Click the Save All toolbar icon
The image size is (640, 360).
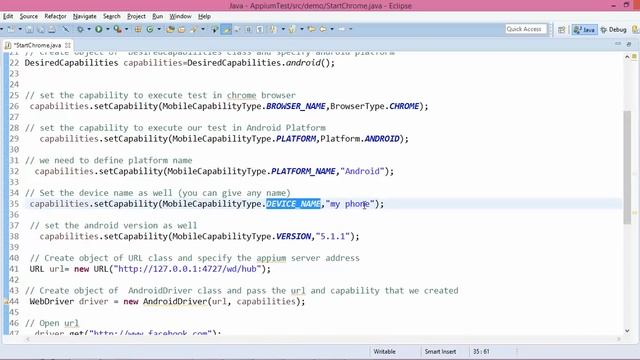41,29
